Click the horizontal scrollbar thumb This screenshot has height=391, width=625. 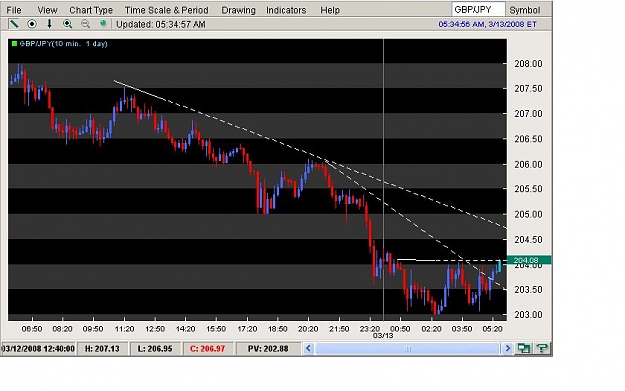407,348
